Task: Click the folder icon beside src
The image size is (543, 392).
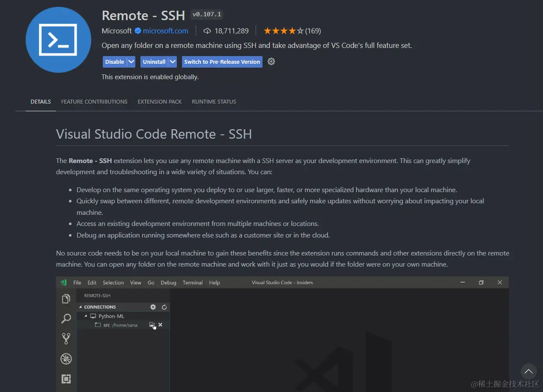Action: click(98, 325)
